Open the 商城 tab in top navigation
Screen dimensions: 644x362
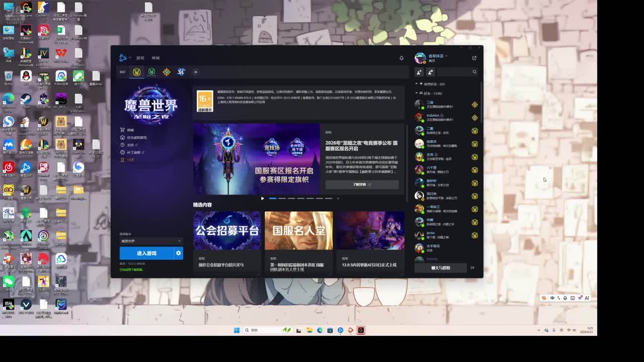(155, 58)
